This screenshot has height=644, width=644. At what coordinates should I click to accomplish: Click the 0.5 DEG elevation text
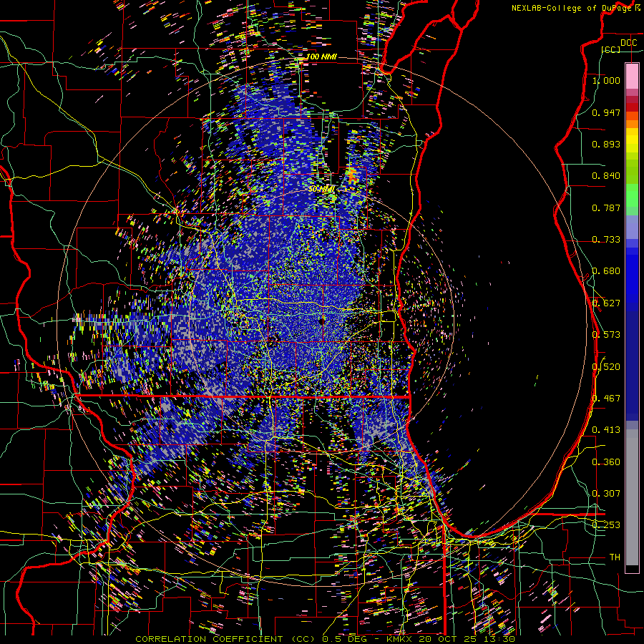345,639
